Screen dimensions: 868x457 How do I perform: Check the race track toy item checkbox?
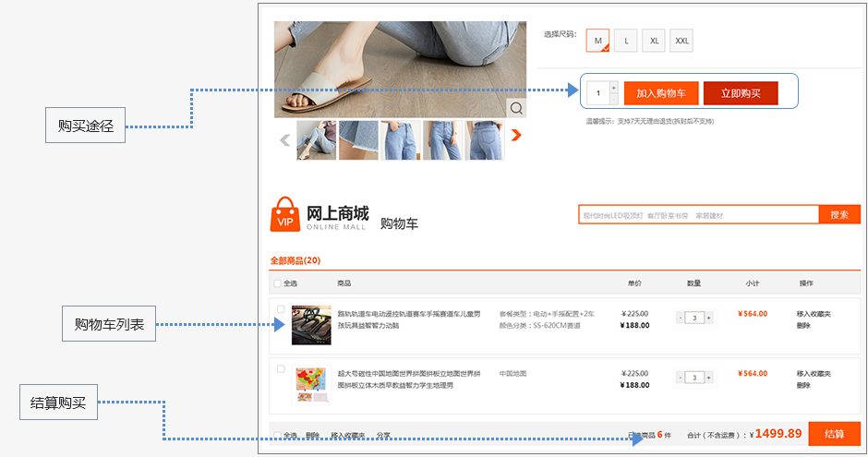click(281, 309)
